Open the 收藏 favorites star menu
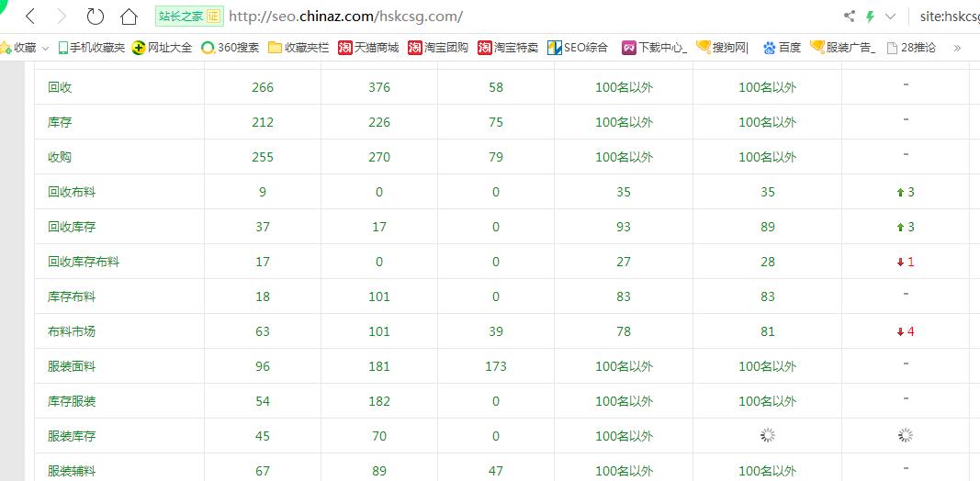The width and height of the screenshot is (980, 481). point(18,48)
